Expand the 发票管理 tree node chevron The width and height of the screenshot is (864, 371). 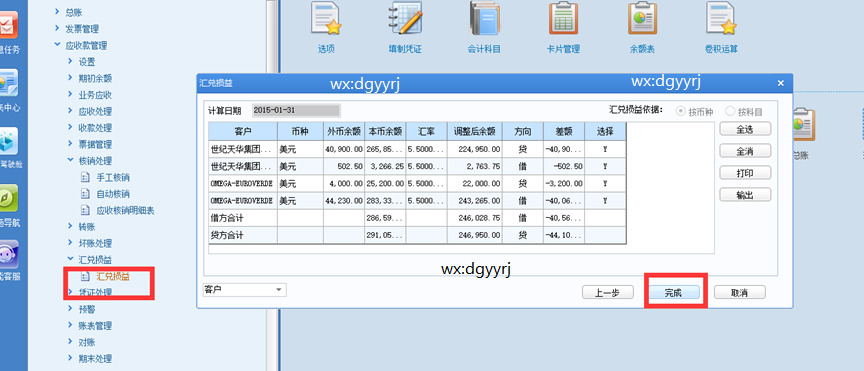(x=57, y=28)
